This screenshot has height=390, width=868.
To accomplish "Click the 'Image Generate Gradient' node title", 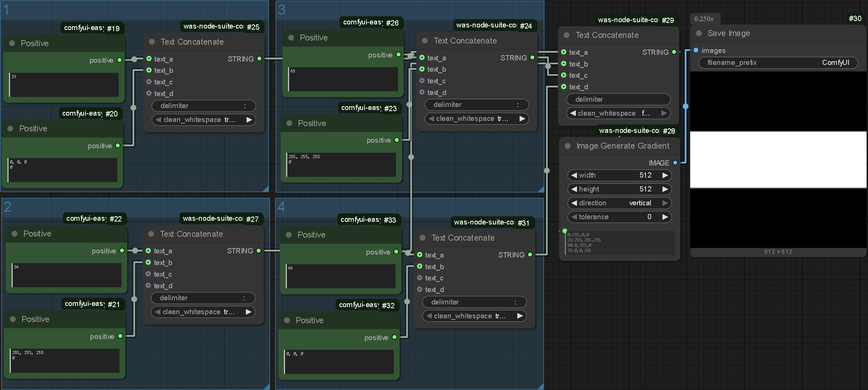I will (623, 146).
